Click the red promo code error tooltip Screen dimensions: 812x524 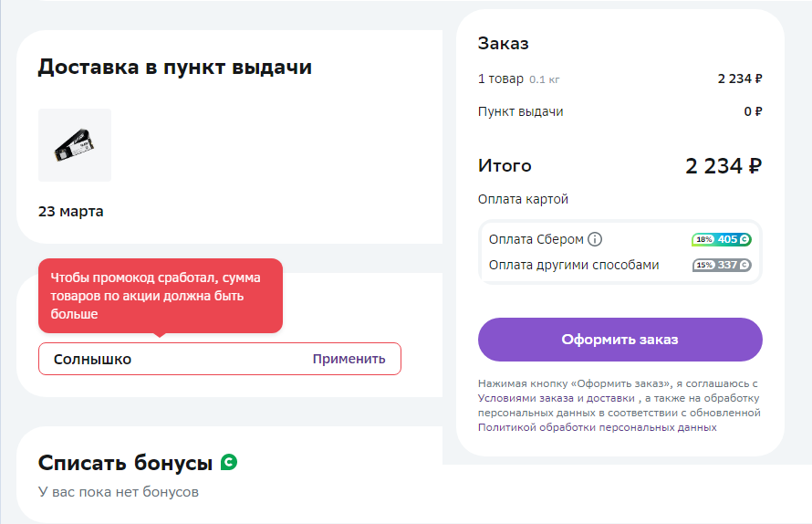(161, 296)
